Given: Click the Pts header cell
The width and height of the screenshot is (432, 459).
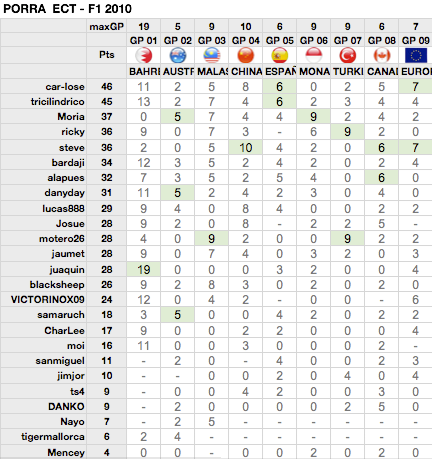Looking at the screenshot, I should coord(107,55).
